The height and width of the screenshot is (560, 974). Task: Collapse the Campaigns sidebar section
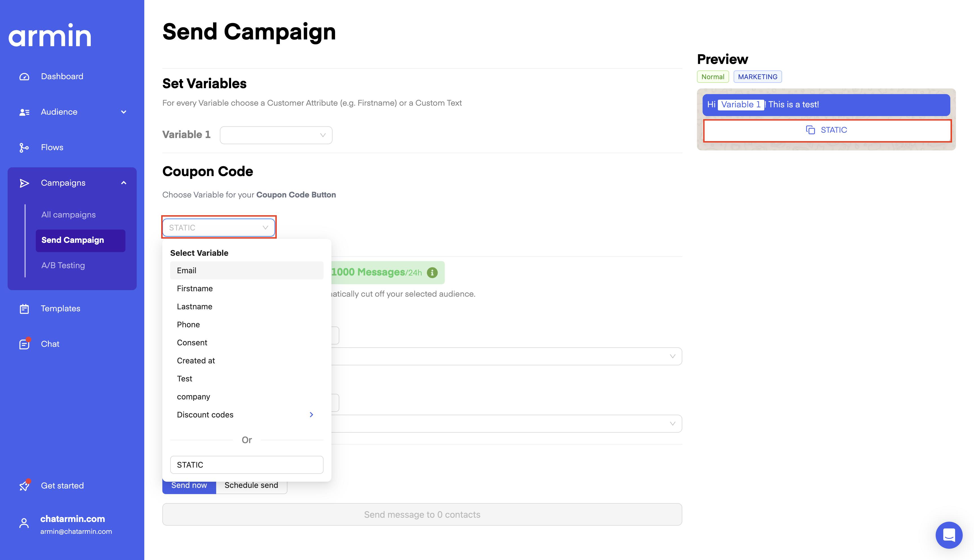click(x=123, y=183)
